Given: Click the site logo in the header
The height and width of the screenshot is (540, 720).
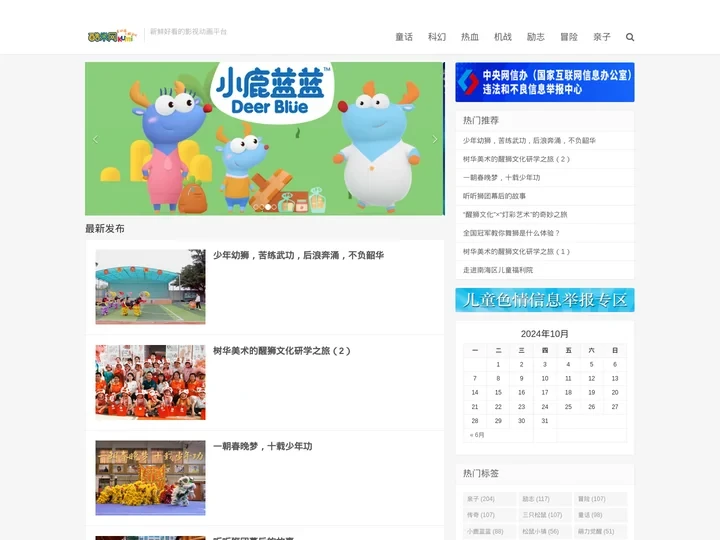Looking at the screenshot, I should 112,36.
